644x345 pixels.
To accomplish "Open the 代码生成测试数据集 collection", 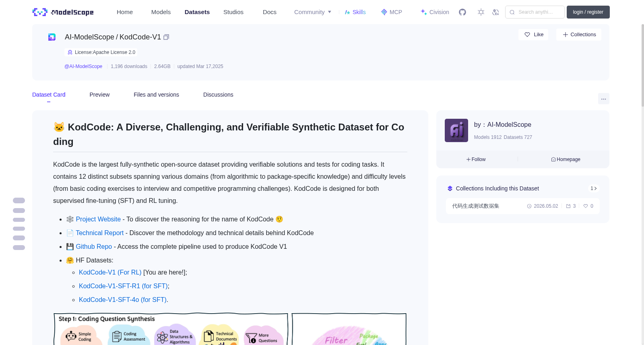I will pyautogui.click(x=476, y=206).
